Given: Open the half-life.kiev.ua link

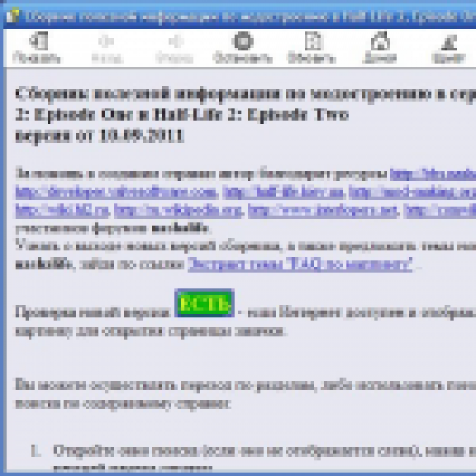Looking at the screenshot, I should click(x=283, y=192).
